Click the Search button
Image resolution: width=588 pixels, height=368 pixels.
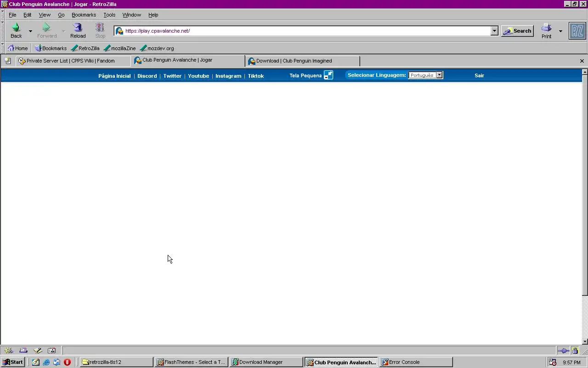click(x=517, y=31)
